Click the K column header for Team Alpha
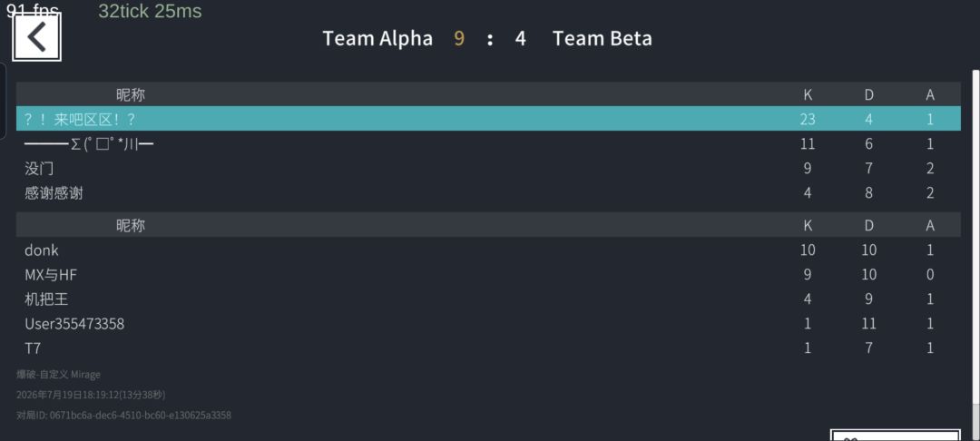The width and height of the screenshot is (980, 441). pos(808,94)
